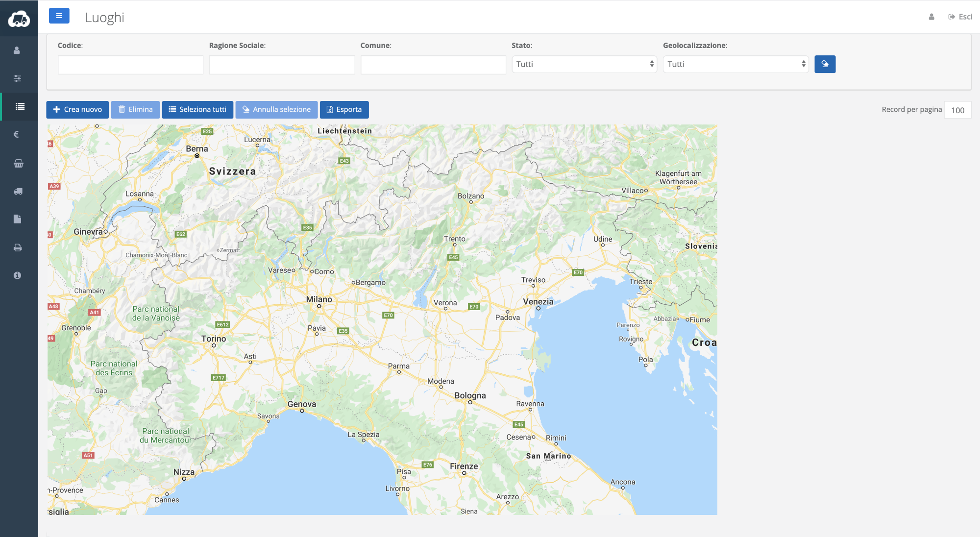Click the Esci logout link

pos(960,17)
